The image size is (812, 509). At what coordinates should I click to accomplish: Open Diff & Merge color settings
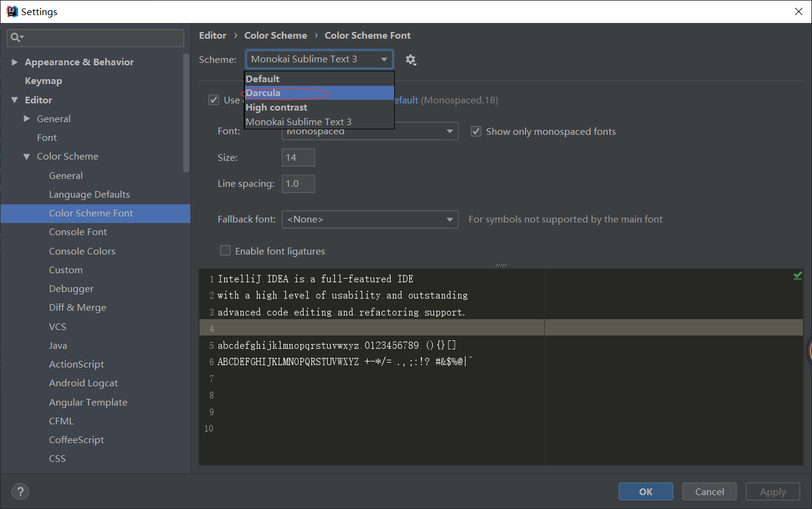point(77,308)
